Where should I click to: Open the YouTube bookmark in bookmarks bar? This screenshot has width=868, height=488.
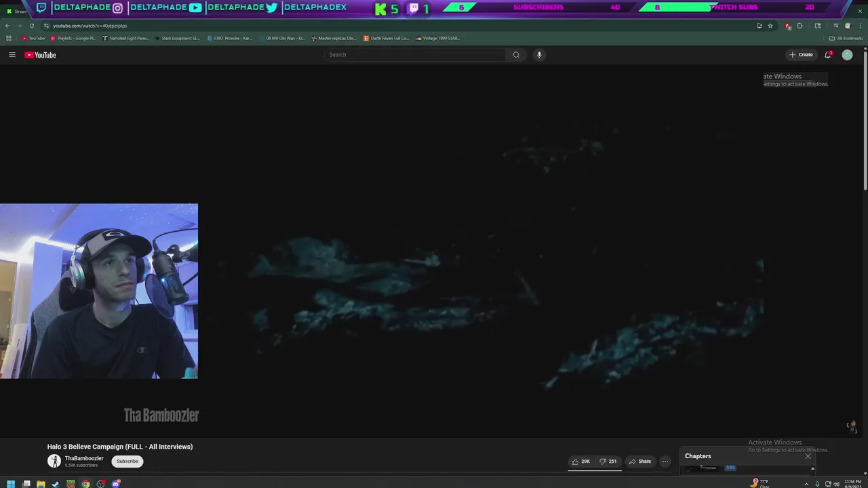[x=33, y=38]
